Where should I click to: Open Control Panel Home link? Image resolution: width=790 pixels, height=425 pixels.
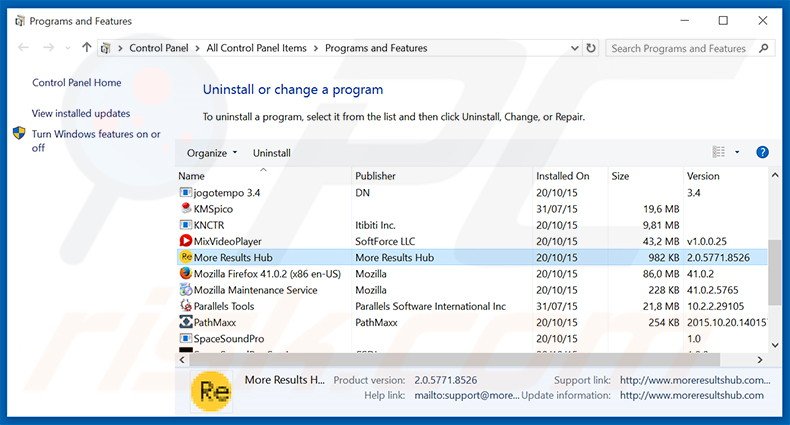77,83
